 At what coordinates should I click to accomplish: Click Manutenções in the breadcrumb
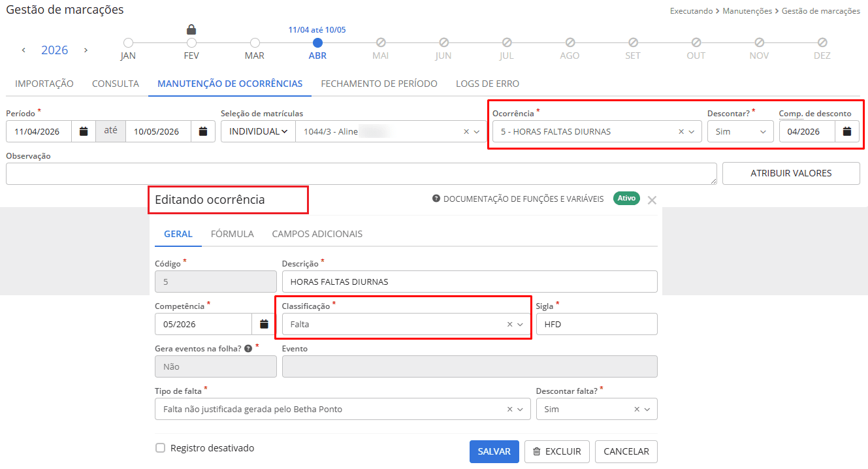(747, 11)
